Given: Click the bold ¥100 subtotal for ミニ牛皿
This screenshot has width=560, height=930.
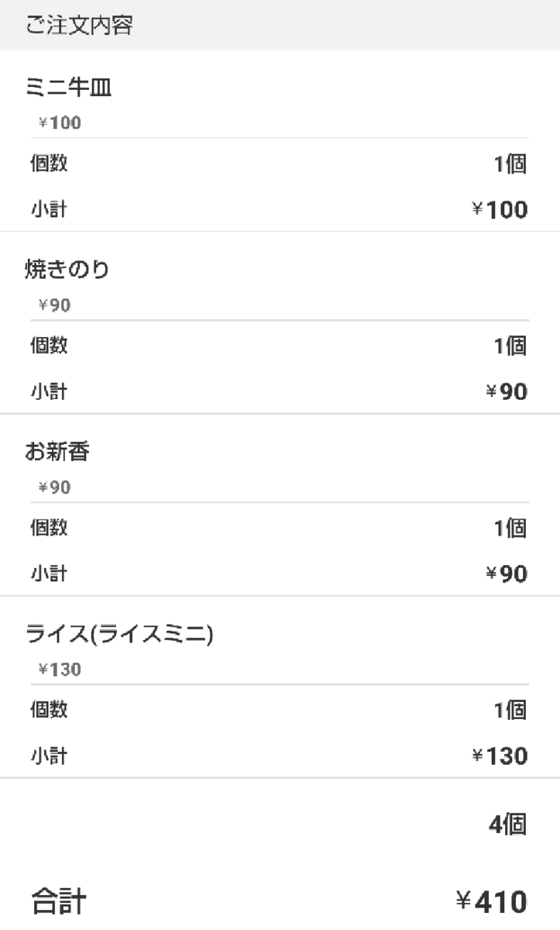Looking at the screenshot, I should [x=500, y=209].
